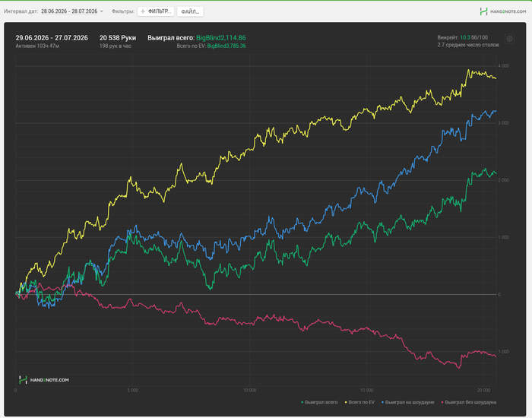Toggle the Всего по EV legend series
The width and height of the screenshot is (532, 418).
coord(359,402)
